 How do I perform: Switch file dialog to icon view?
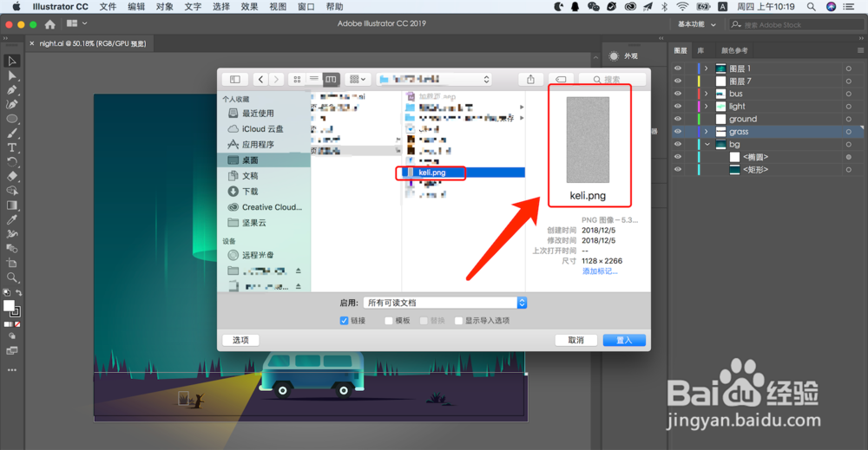(x=297, y=80)
